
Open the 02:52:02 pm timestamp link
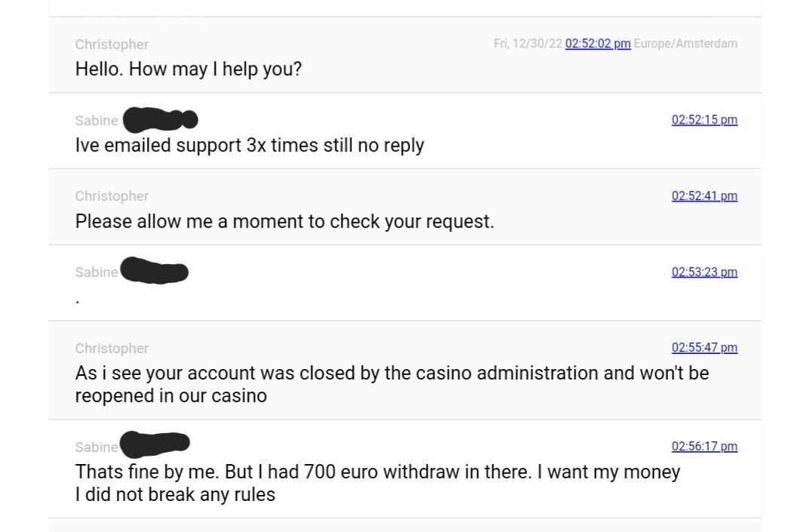click(x=597, y=44)
